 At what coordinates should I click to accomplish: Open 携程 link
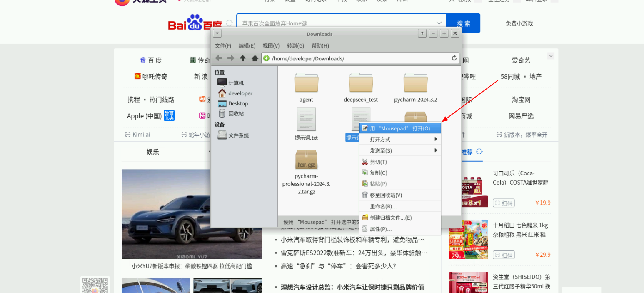point(134,100)
